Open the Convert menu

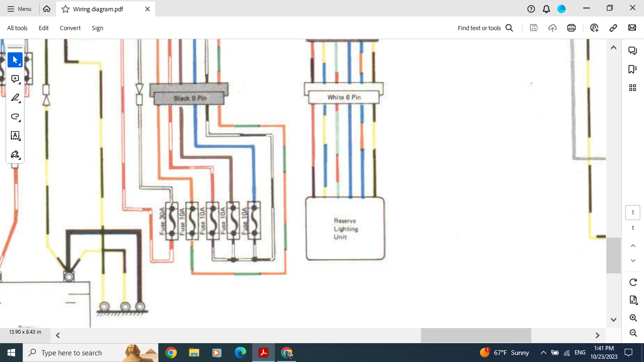coord(70,28)
